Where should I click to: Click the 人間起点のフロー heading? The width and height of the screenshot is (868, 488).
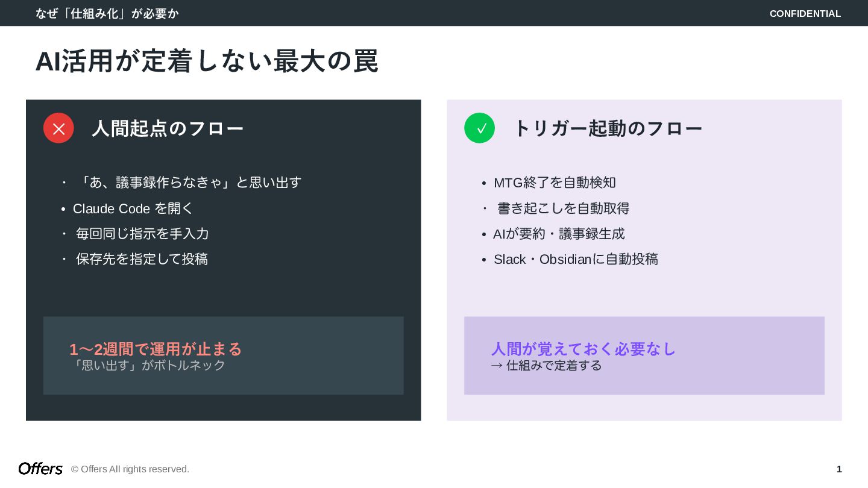(168, 128)
